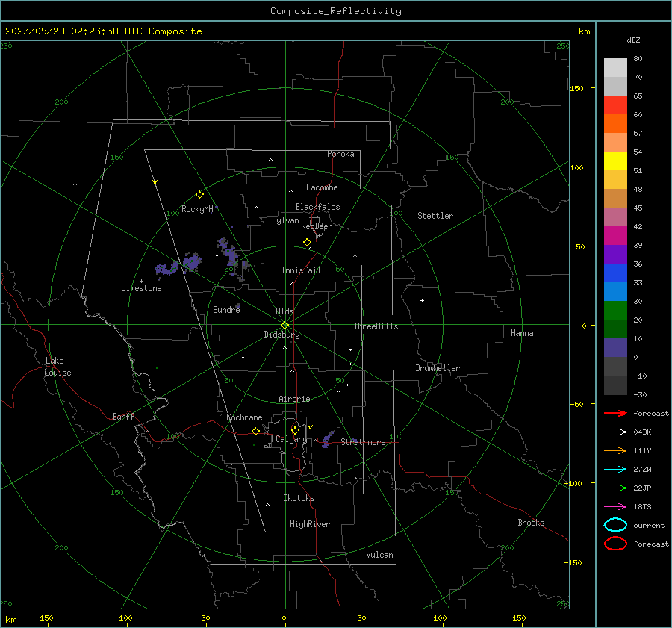The height and width of the screenshot is (628, 672).
Task: Click the Banff city label
Action: coord(123,416)
